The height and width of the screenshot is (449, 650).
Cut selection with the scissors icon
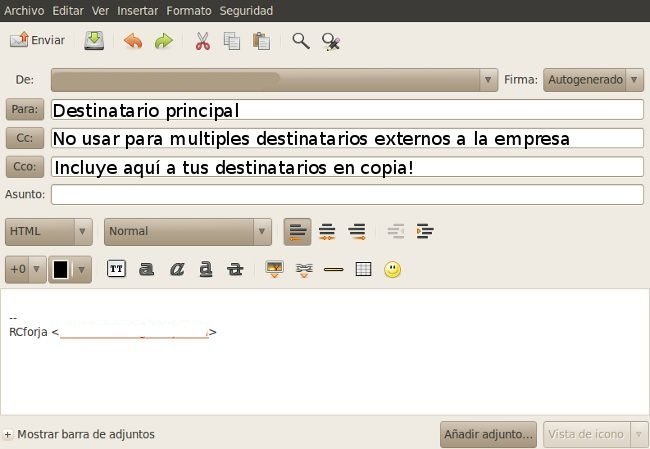tap(202, 41)
